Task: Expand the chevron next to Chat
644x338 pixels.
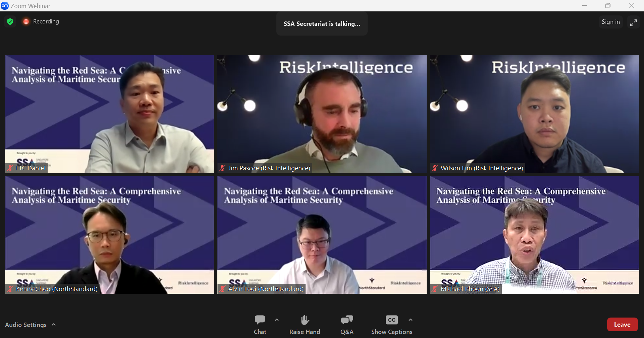Action: (x=277, y=320)
